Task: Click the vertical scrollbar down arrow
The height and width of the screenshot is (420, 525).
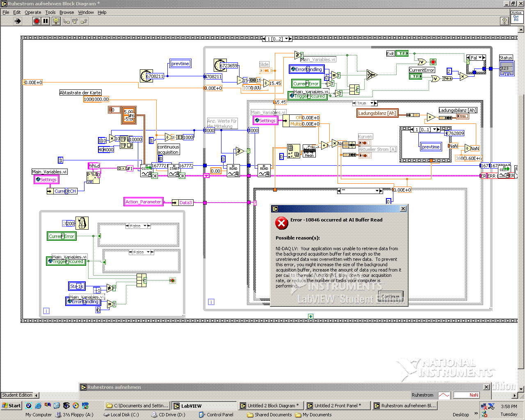Action: click(521, 389)
